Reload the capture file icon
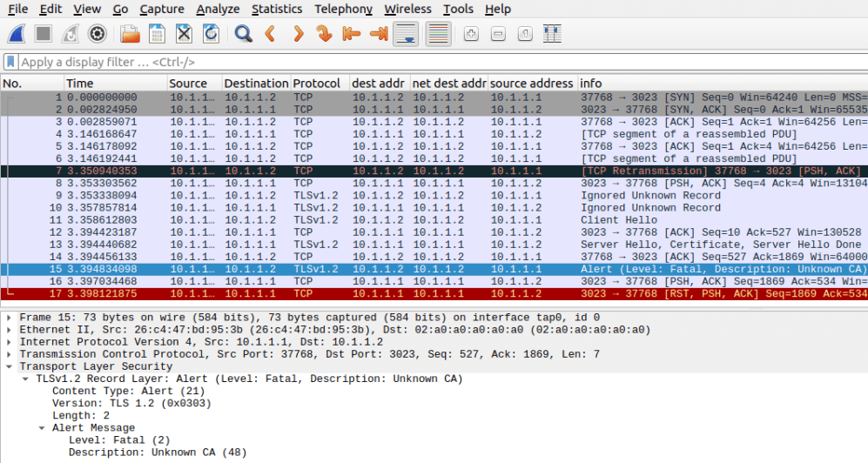 211,34
